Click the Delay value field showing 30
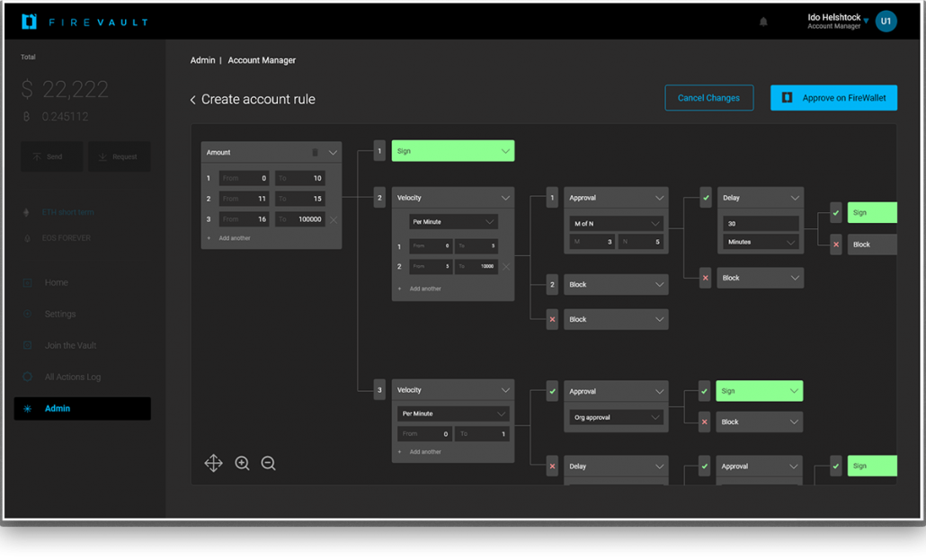926x560 pixels. (x=760, y=224)
